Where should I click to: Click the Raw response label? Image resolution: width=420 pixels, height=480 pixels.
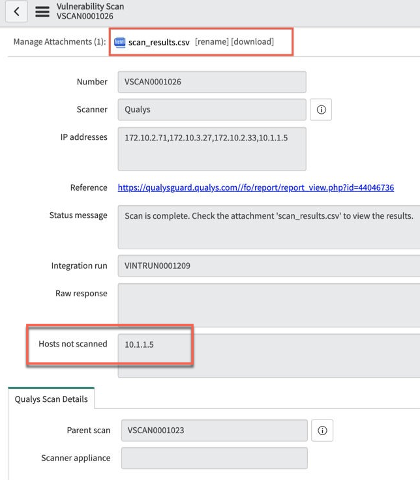[x=81, y=293]
